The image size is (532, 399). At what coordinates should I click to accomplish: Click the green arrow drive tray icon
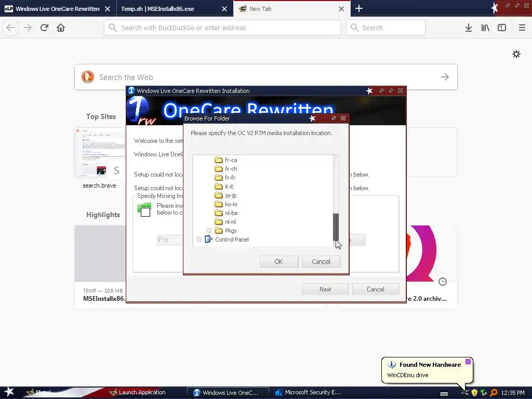tap(484, 393)
